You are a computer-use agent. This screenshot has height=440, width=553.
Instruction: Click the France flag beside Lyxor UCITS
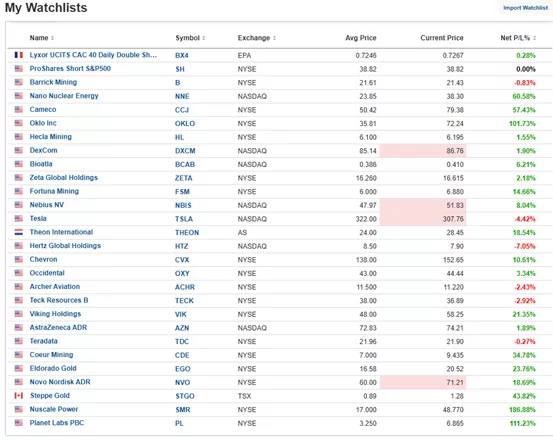tap(19, 55)
